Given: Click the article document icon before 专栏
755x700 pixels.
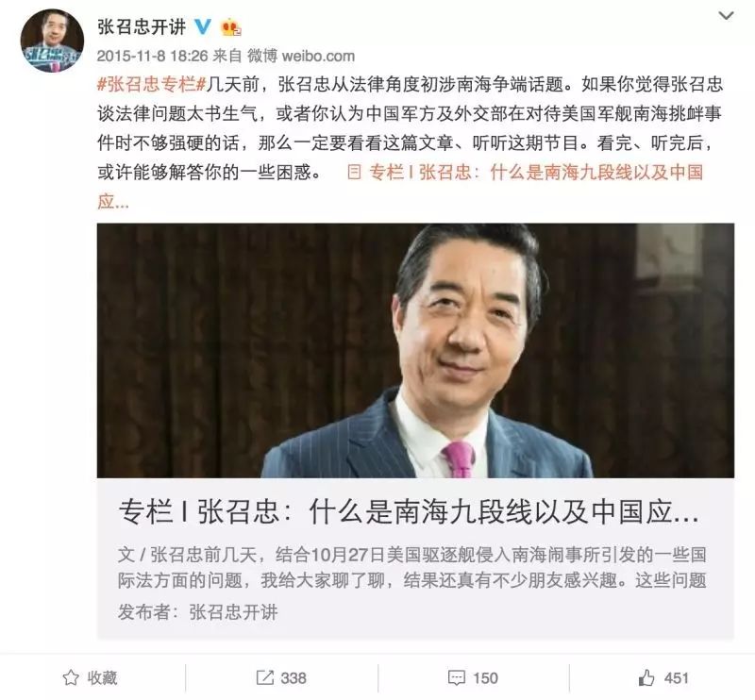Looking at the screenshot, I should (x=354, y=172).
